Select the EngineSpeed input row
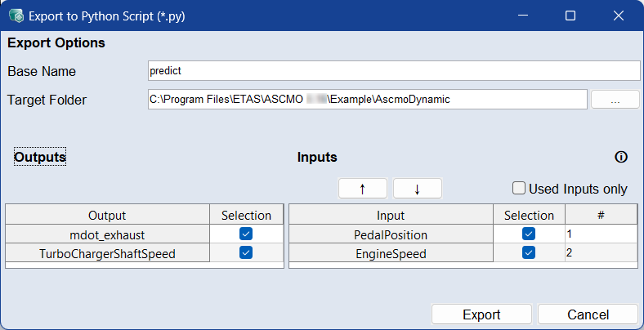 click(x=391, y=253)
